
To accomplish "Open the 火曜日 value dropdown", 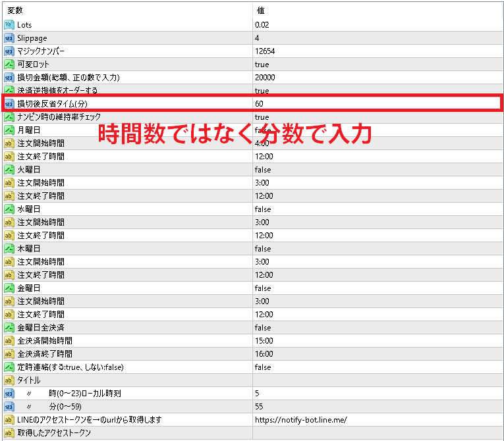I will point(263,170).
